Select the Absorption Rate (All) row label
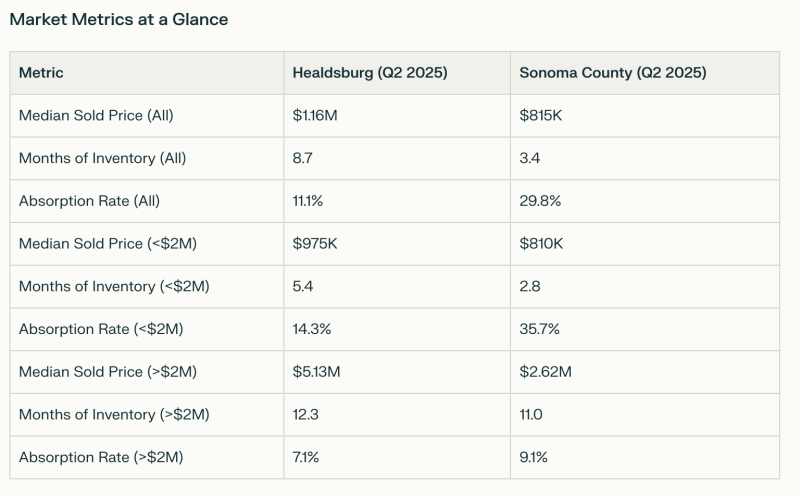The width and height of the screenshot is (800, 495). (89, 201)
